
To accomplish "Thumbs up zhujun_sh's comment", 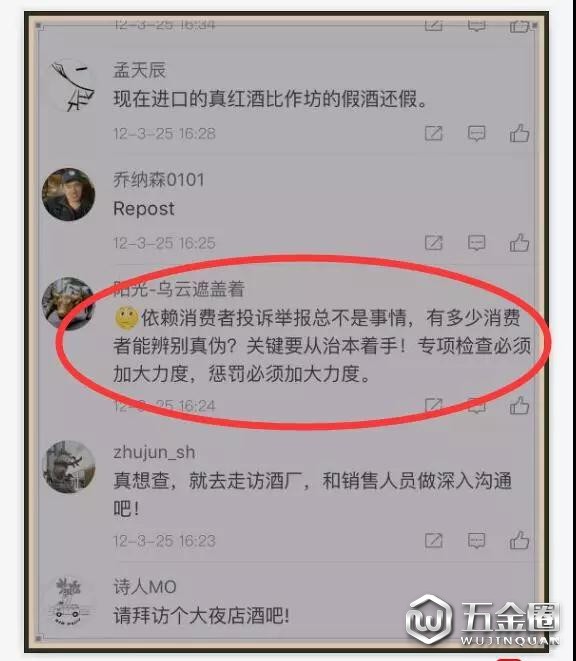I will pyautogui.click(x=519, y=540).
